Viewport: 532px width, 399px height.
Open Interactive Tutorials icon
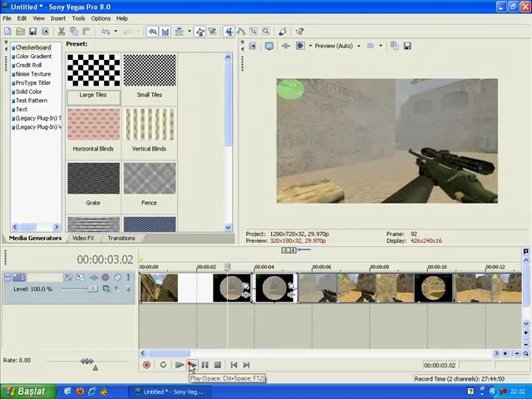click(283, 32)
